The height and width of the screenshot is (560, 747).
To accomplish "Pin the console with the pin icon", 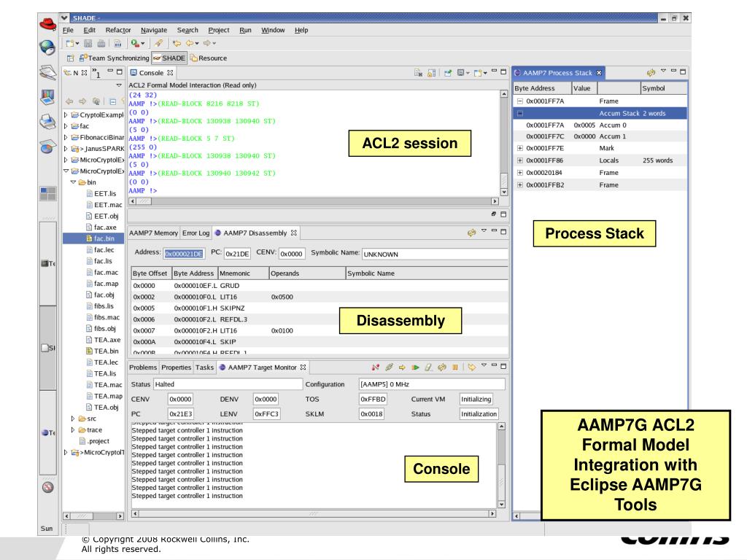I will point(448,73).
